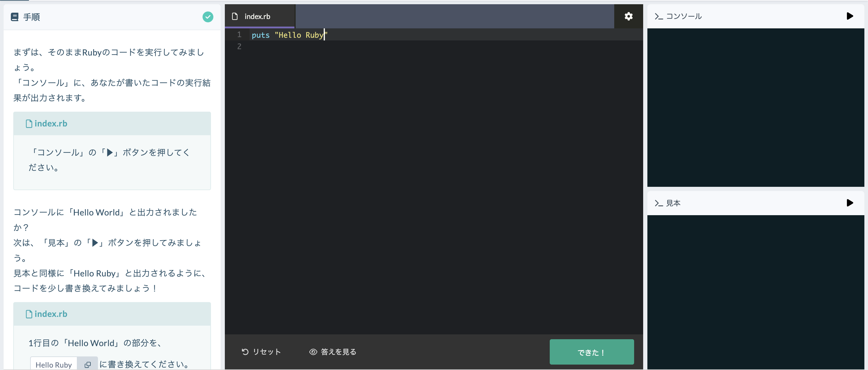Click inside the 見本 output area
868x370 pixels.
756,292
